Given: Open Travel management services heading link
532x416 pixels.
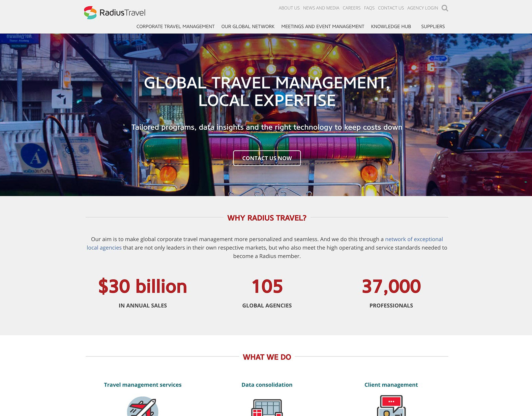Looking at the screenshot, I should point(143,385).
